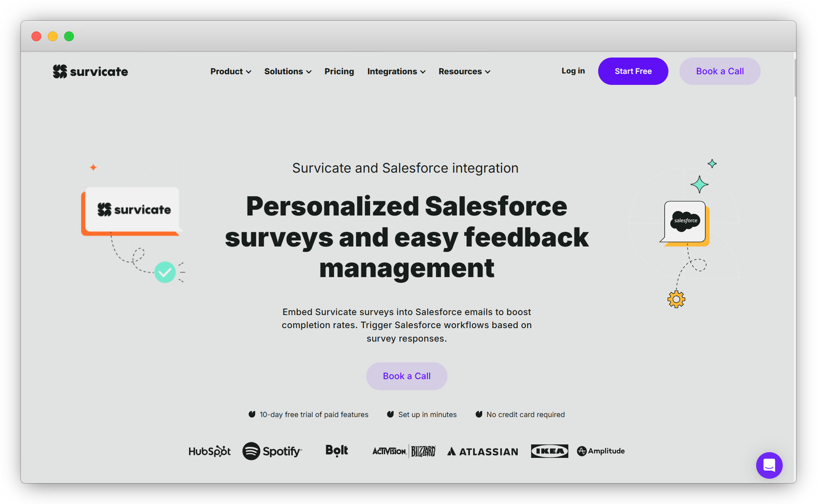Expand the Product dropdown menu
The width and height of the screenshot is (817, 504).
229,71
